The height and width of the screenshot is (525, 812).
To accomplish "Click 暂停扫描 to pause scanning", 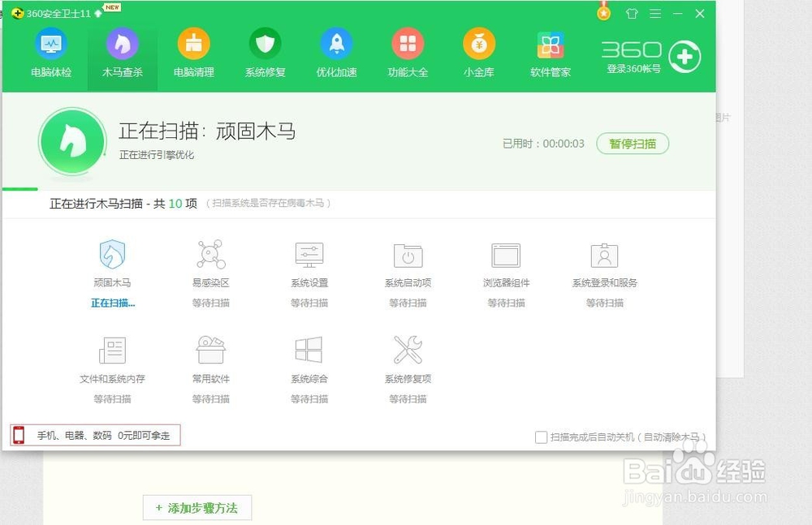I will tap(633, 144).
